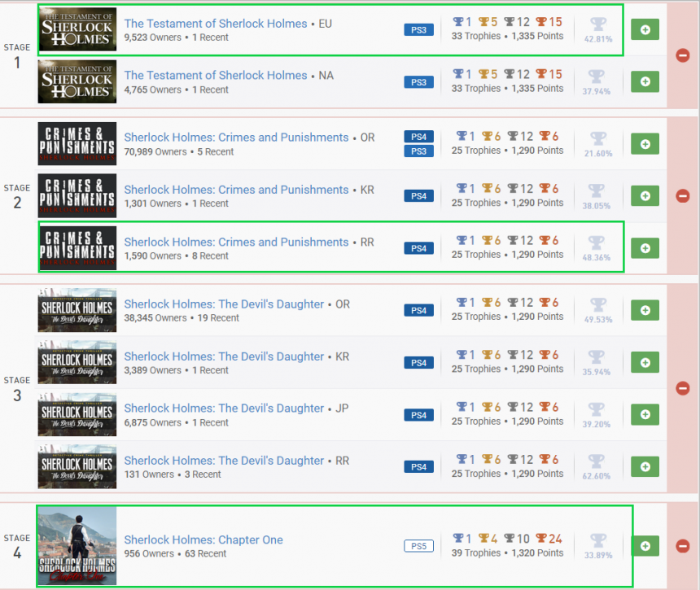This screenshot has height=590, width=700.
Task: Click PS3 tag on Testament of Sherlock Holmes EU
Action: click(x=419, y=30)
